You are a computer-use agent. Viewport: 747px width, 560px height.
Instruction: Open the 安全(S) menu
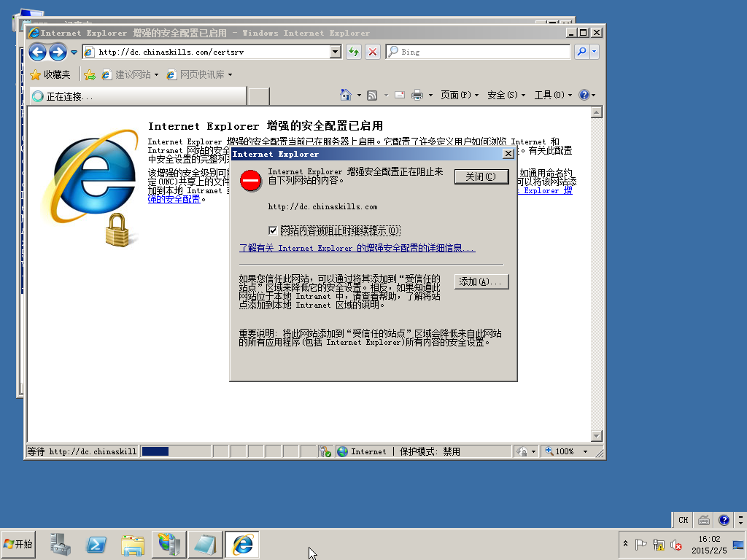[506, 96]
